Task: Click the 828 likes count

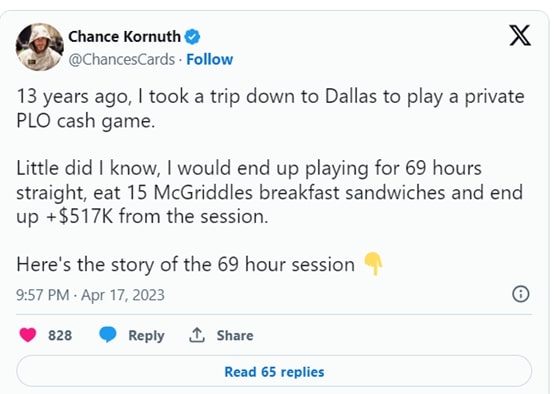Action: click(x=60, y=335)
